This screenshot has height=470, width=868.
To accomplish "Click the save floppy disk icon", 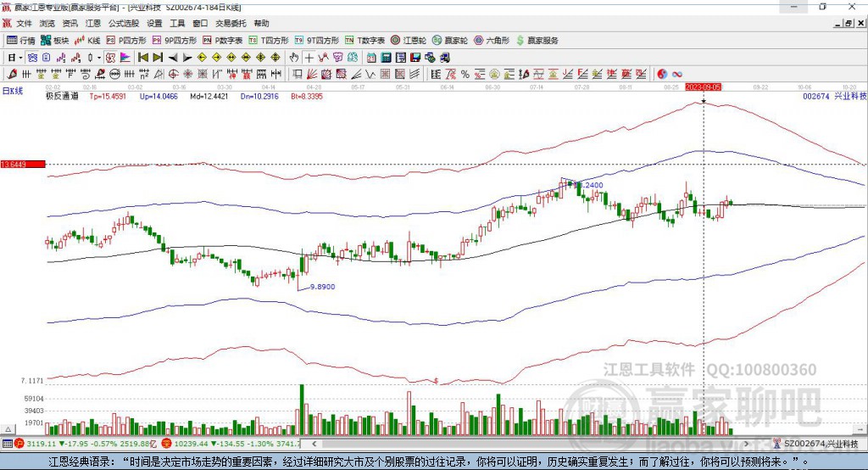I will (x=415, y=57).
